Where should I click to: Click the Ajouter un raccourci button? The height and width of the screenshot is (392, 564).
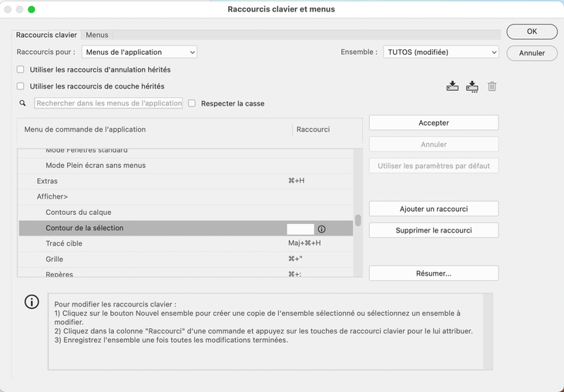coord(434,209)
